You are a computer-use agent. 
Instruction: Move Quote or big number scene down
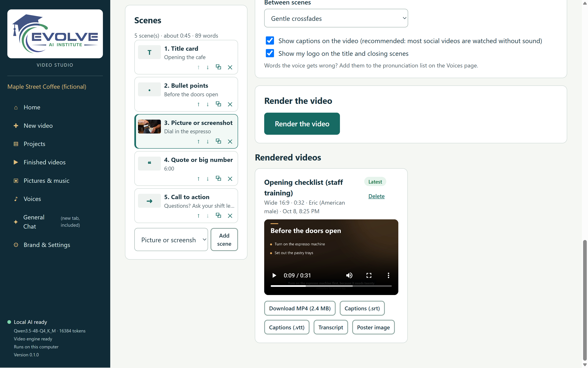tap(208, 179)
